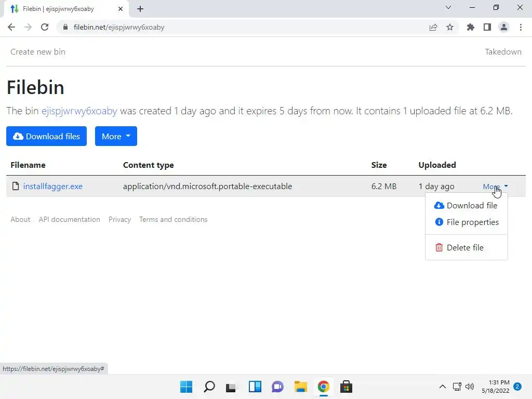Click the browser forward arrow
Viewport: 532px width, 399px height.
(28, 27)
